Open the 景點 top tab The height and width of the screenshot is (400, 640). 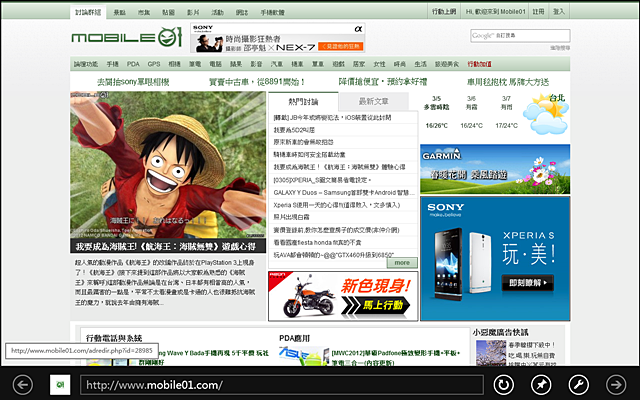(x=119, y=13)
